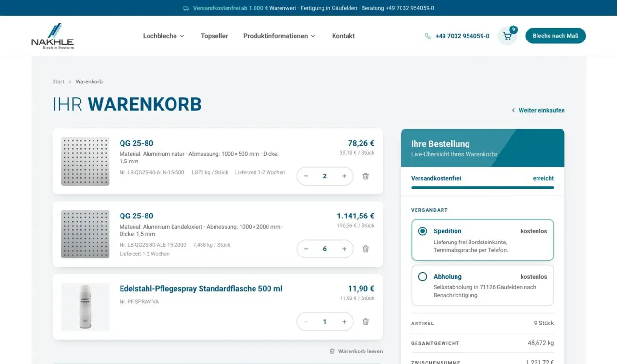This screenshot has width=617, height=364.
Task: Decrease quantity of Edelstahl-Pflegespray
Action: point(306,322)
